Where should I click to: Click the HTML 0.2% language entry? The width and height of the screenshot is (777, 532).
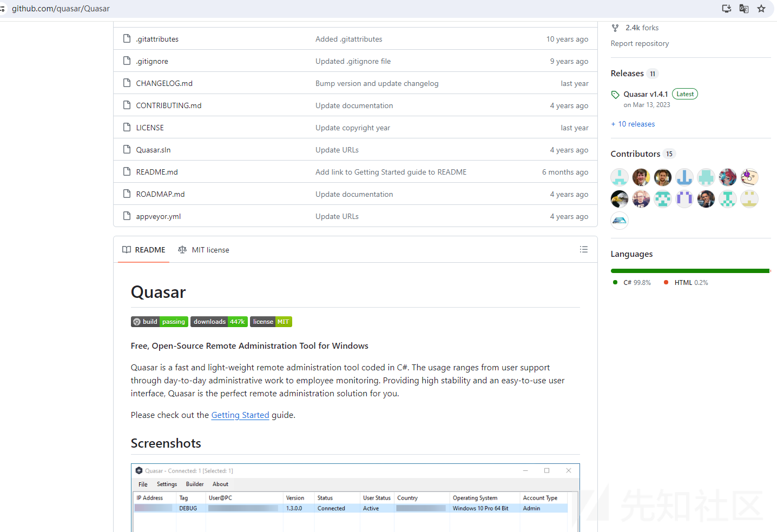[x=686, y=282]
